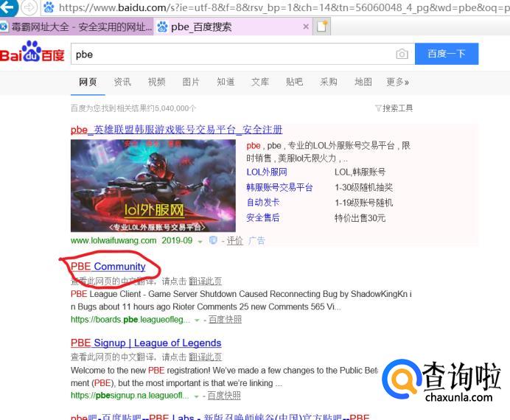Close the pbe_百度搜索 tab
The height and width of the screenshot is (420, 510).
(x=306, y=27)
